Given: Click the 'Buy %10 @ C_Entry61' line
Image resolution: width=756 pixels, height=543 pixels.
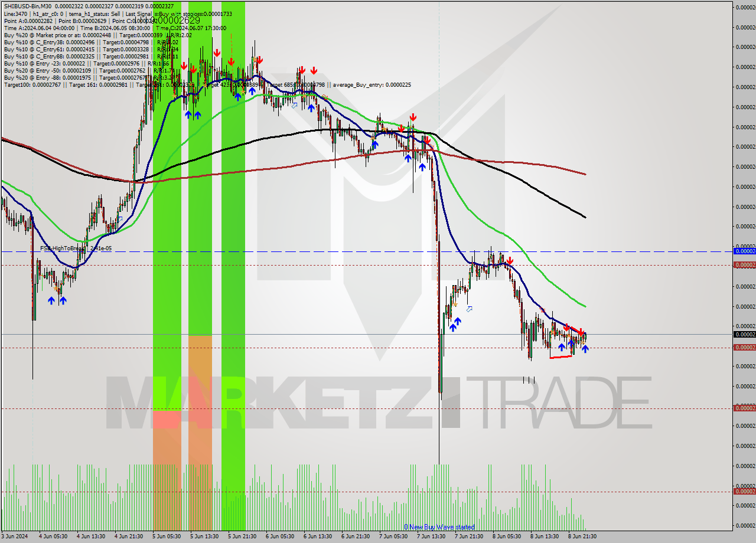Looking at the screenshot, I should point(91,49).
